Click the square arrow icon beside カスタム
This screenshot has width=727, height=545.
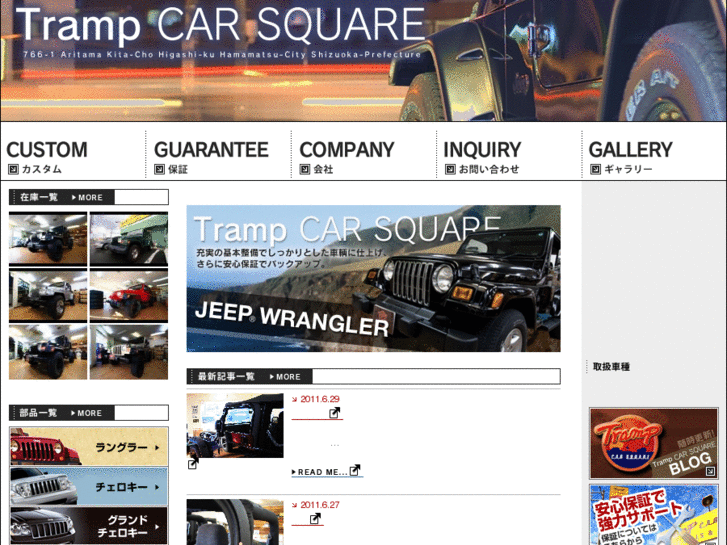(13, 169)
